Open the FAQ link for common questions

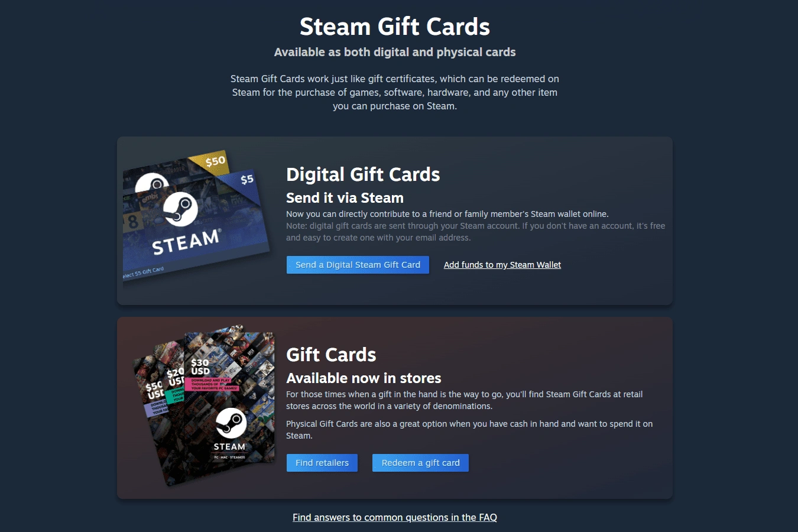395,517
